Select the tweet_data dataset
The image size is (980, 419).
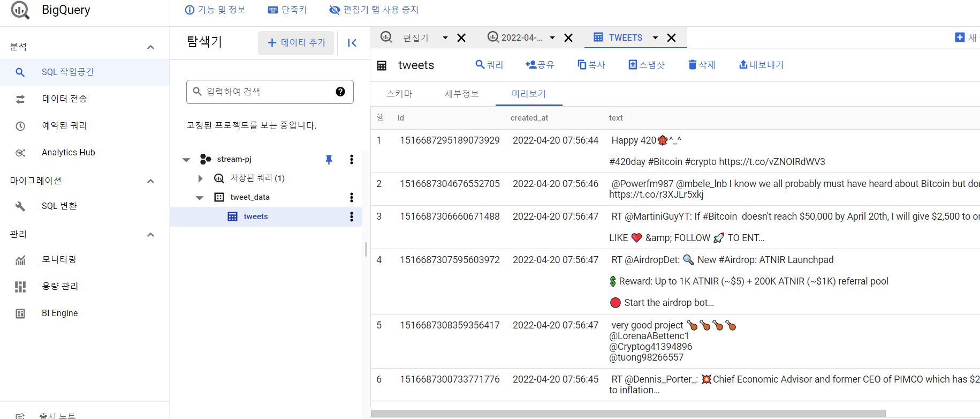point(250,197)
